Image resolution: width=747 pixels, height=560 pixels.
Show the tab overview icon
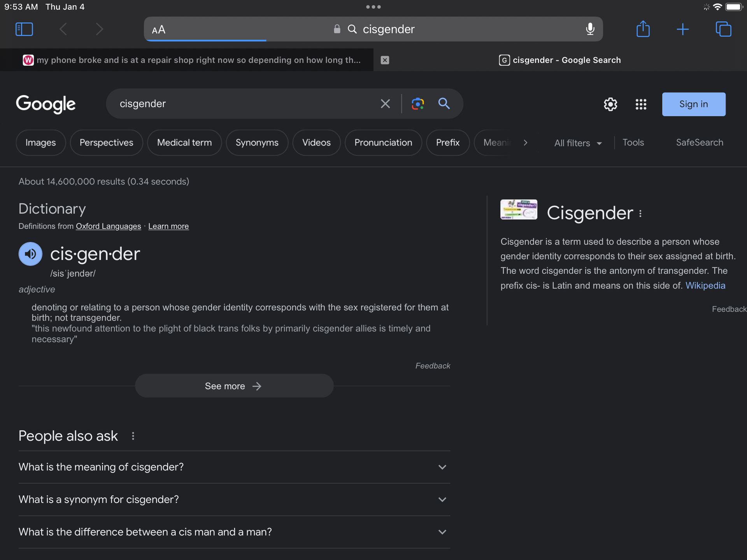pos(723,29)
